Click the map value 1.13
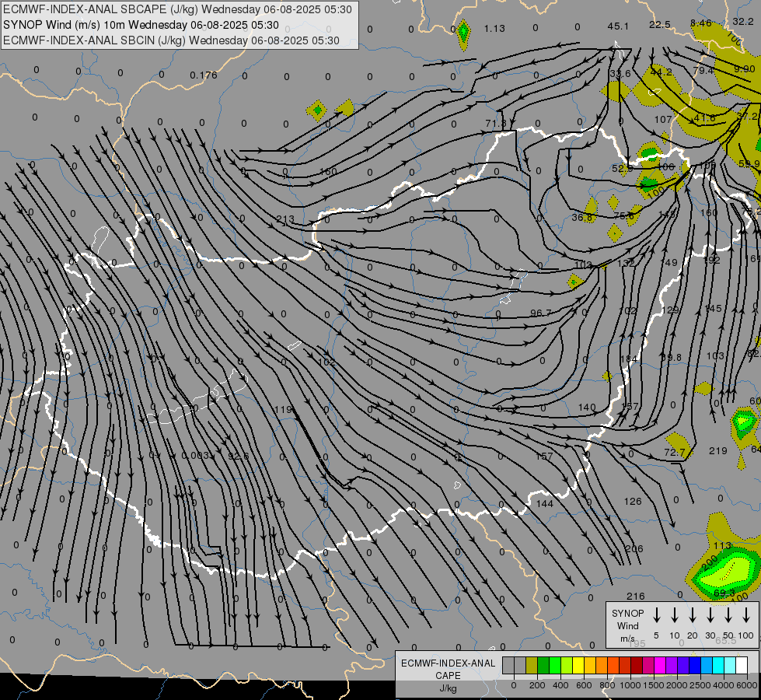This screenshot has height=700, width=761. pos(494,29)
